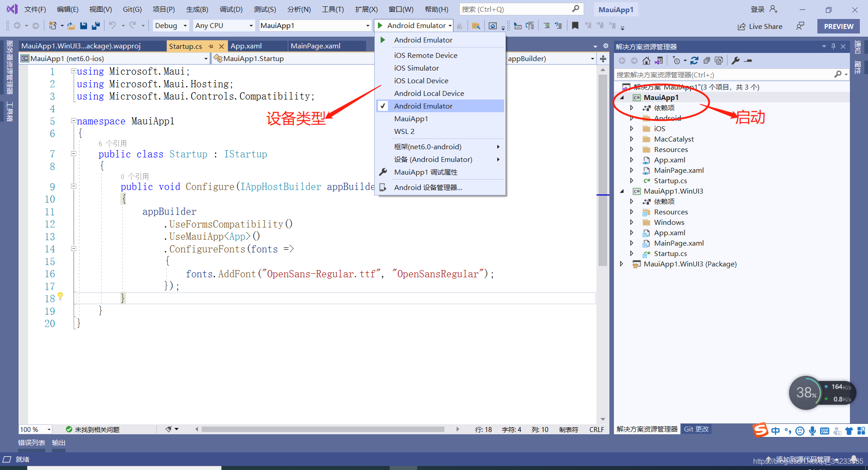Image resolution: width=868 pixels, height=470 pixels.
Task: Toggle pin on the Startup.cs tab
Action: point(211,46)
